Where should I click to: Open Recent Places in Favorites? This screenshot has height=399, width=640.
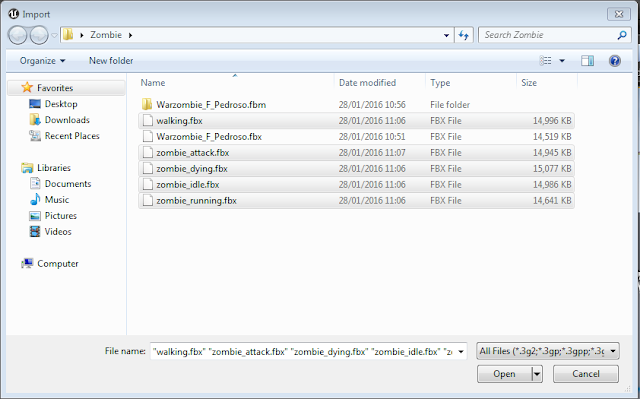pyautogui.click(x=72, y=135)
